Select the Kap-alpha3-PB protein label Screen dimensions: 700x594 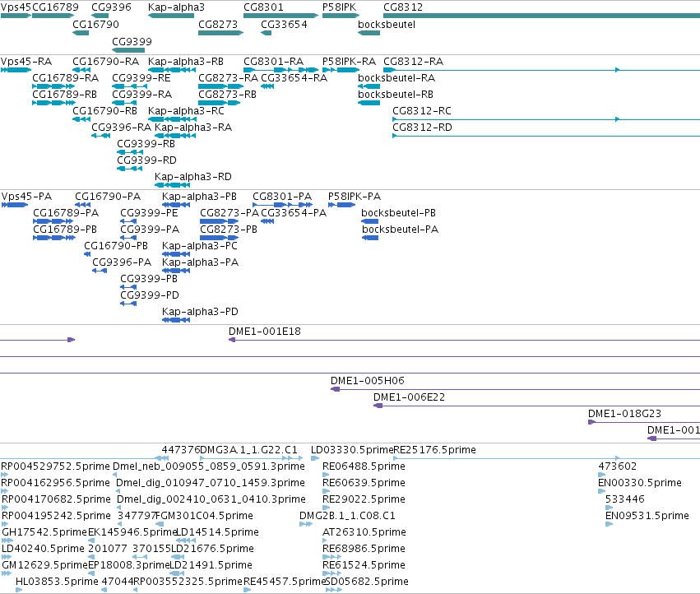click(200, 197)
